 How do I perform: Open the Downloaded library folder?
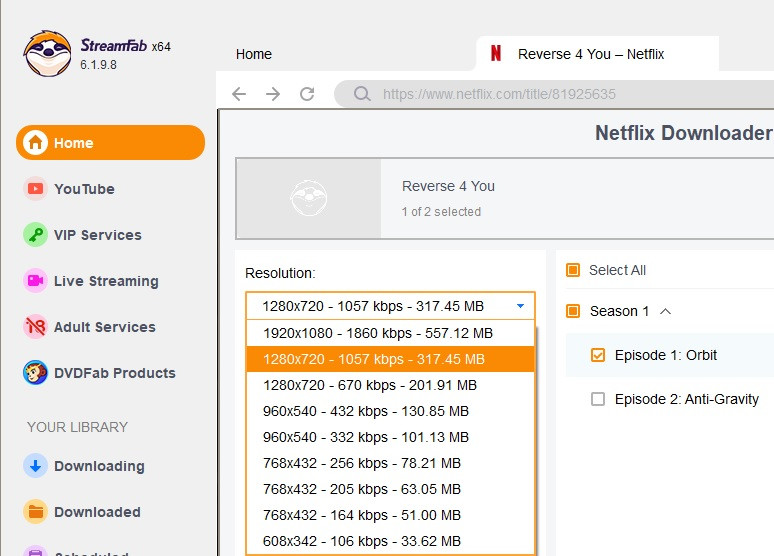96,512
